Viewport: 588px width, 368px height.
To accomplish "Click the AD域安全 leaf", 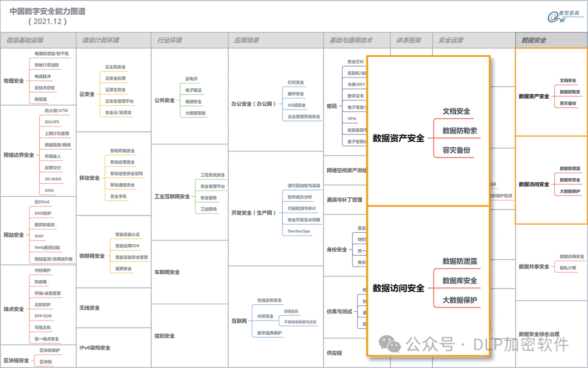I will point(297,105).
